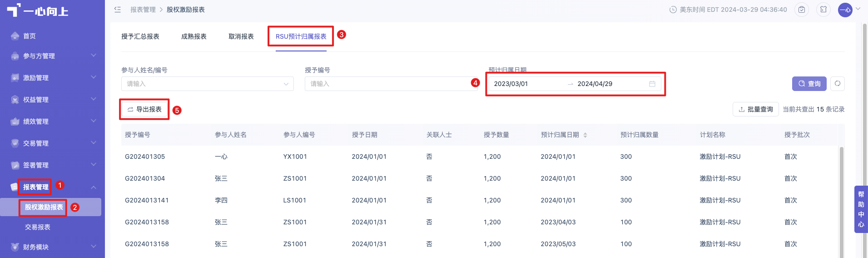The height and width of the screenshot is (258, 868).
Task: Click the 计划名称 column header
Action: tap(713, 135)
